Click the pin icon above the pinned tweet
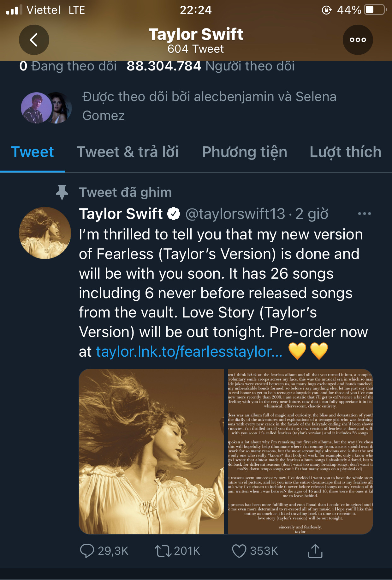The height and width of the screenshot is (580, 392). [x=62, y=192]
